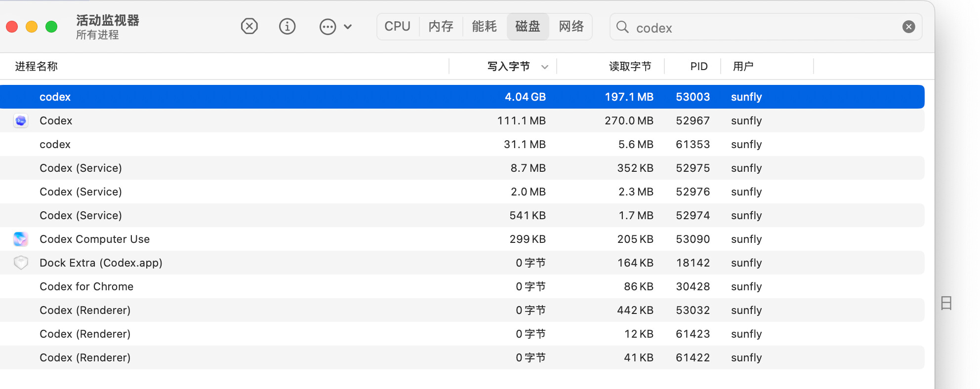
Task: Click the codex search field
Action: click(x=766, y=27)
